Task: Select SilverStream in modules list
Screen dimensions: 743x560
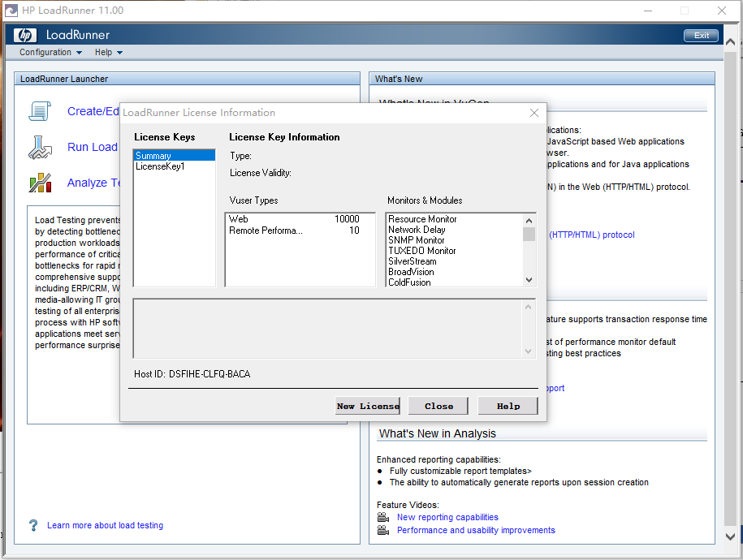Action: 455,261
